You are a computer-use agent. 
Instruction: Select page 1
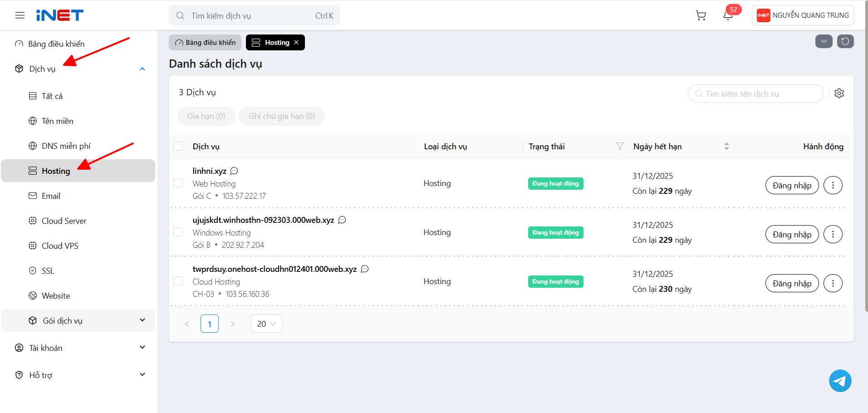[210, 324]
